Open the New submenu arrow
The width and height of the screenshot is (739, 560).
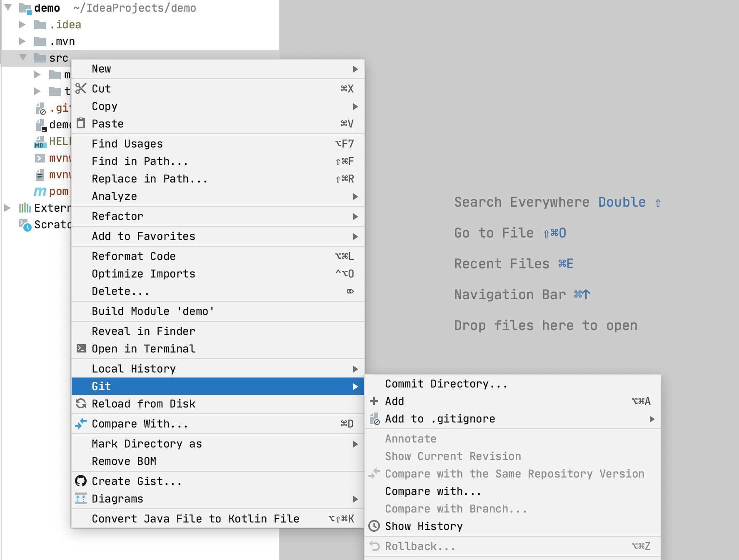(x=355, y=69)
